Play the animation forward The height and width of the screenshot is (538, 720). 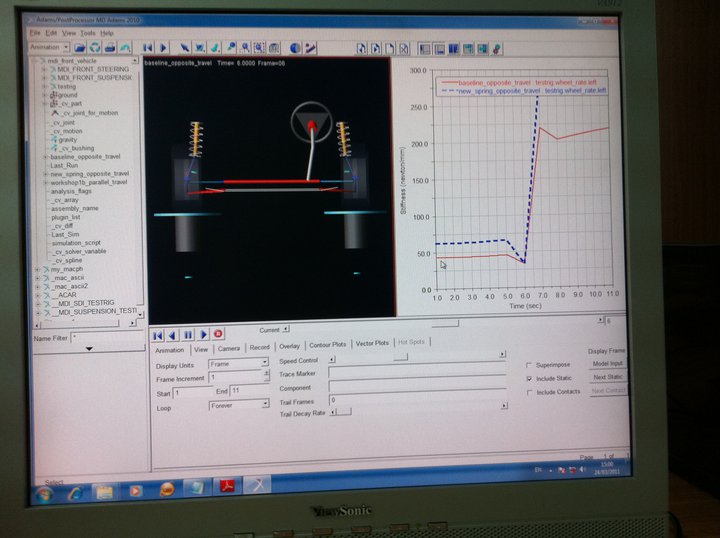(x=204, y=335)
